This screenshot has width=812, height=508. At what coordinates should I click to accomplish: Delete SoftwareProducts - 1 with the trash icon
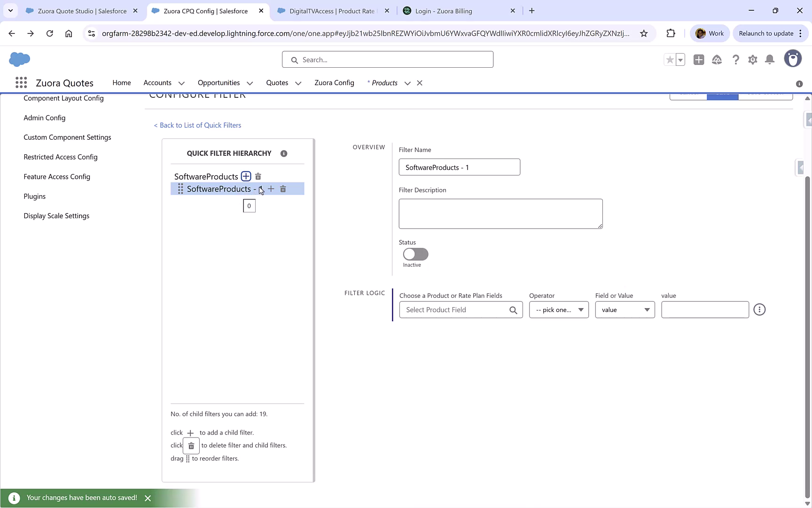click(x=283, y=189)
